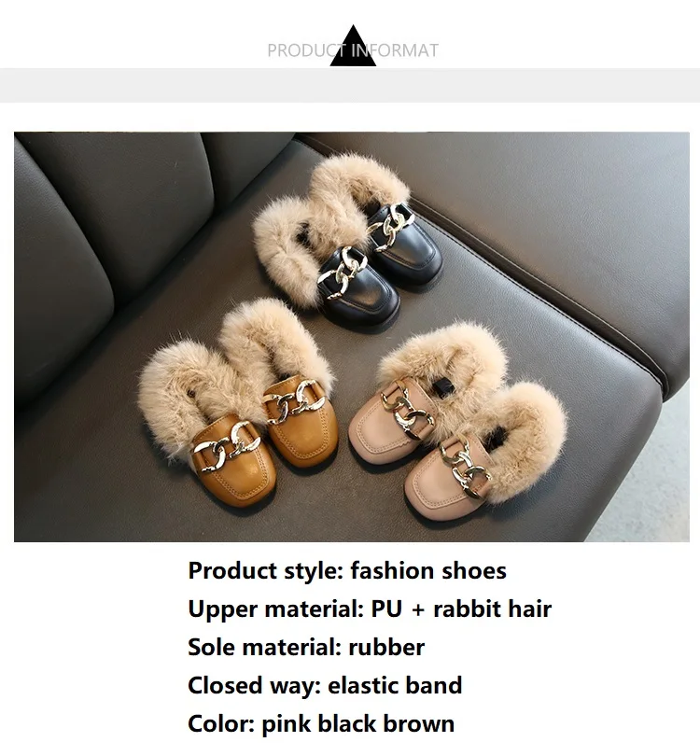Click the word pink in Color line
The width and height of the screenshot is (700, 756).
(287, 724)
